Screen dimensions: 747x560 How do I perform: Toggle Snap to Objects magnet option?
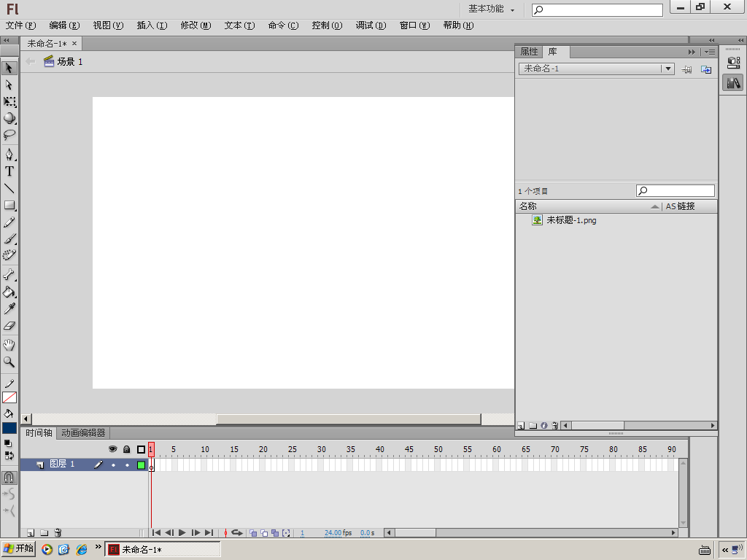point(9,477)
